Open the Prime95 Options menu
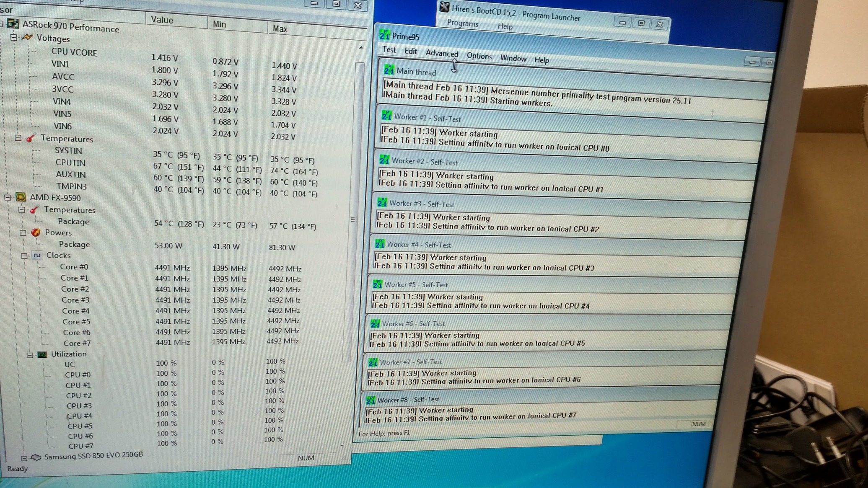The height and width of the screenshot is (488, 868). tap(479, 56)
